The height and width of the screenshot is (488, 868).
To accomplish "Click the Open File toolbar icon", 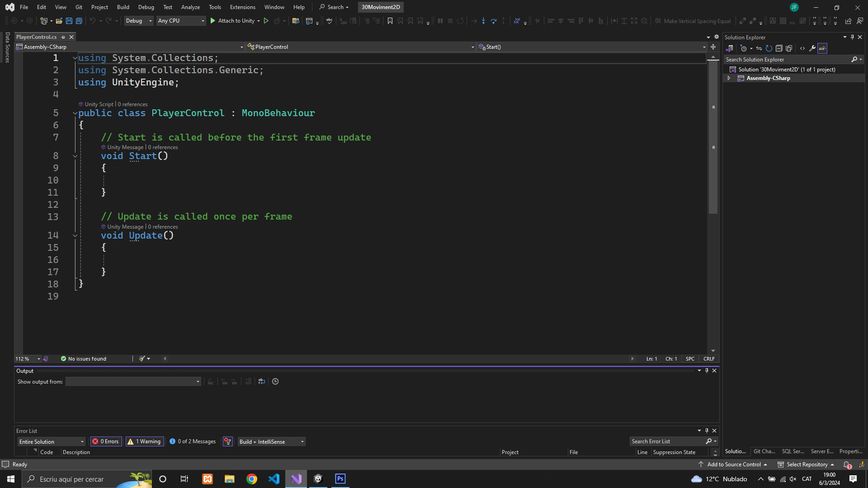I will click(x=59, y=21).
